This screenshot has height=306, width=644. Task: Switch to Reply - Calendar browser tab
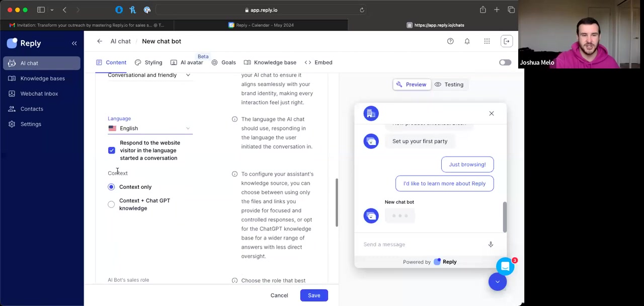point(261,25)
